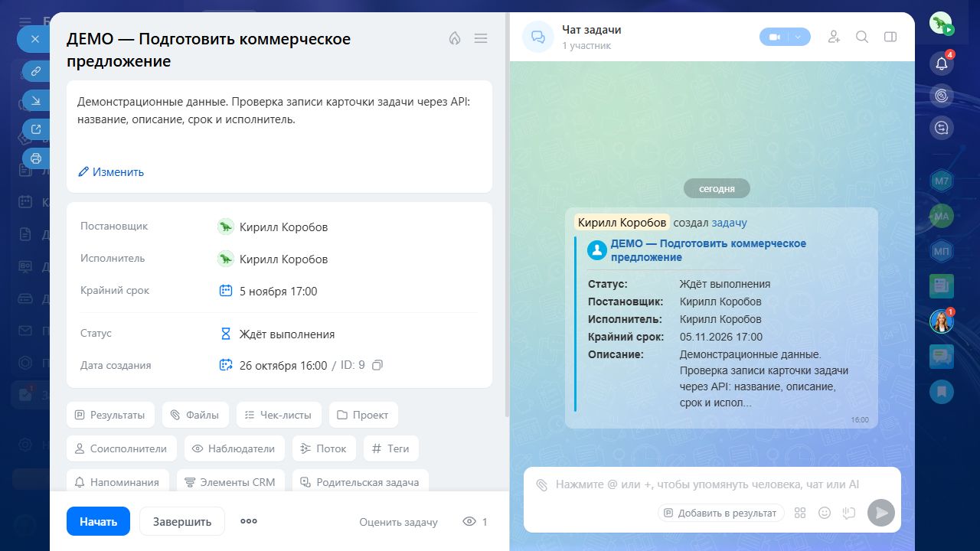
Task: Click the eye views counter showing 1
Action: pyautogui.click(x=475, y=522)
